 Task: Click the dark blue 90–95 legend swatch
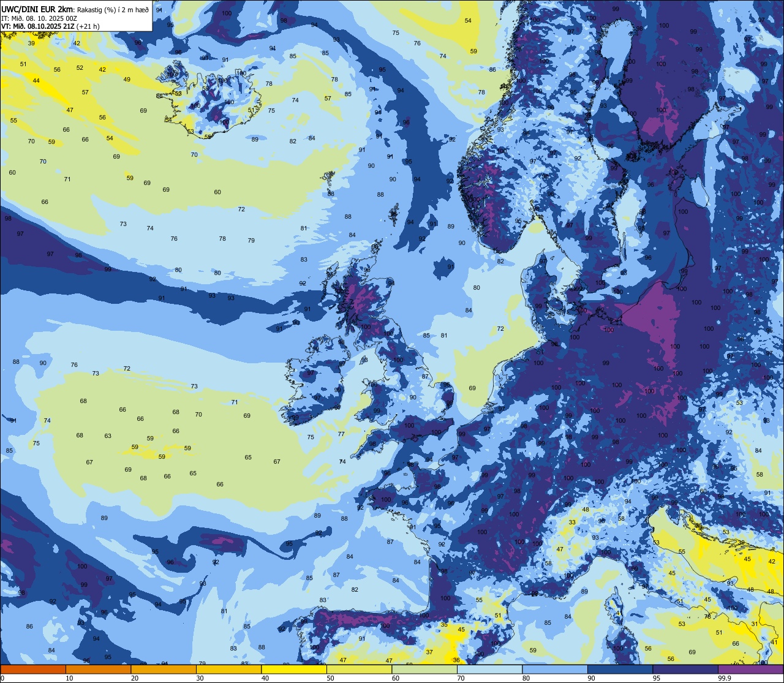[x=620, y=669]
